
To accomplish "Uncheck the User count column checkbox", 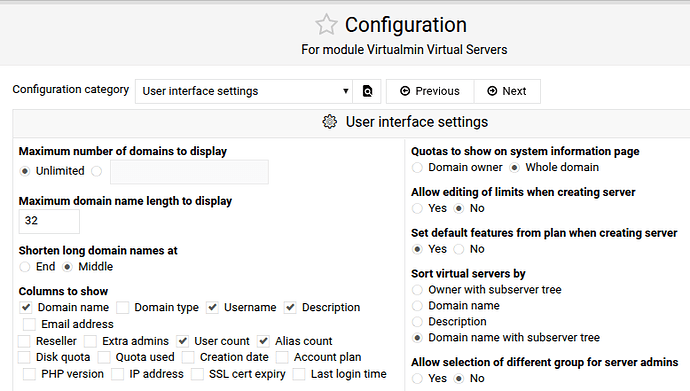I will tap(183, 341).
